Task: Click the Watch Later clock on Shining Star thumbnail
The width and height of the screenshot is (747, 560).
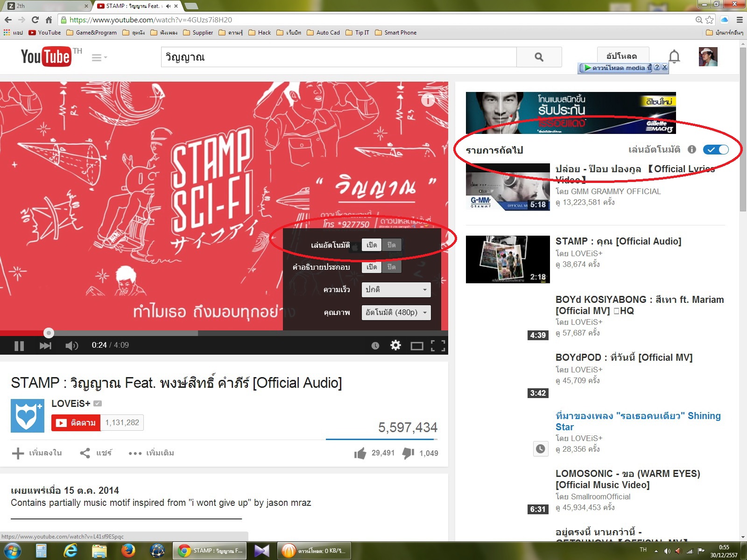Action: tap(540, 449)
